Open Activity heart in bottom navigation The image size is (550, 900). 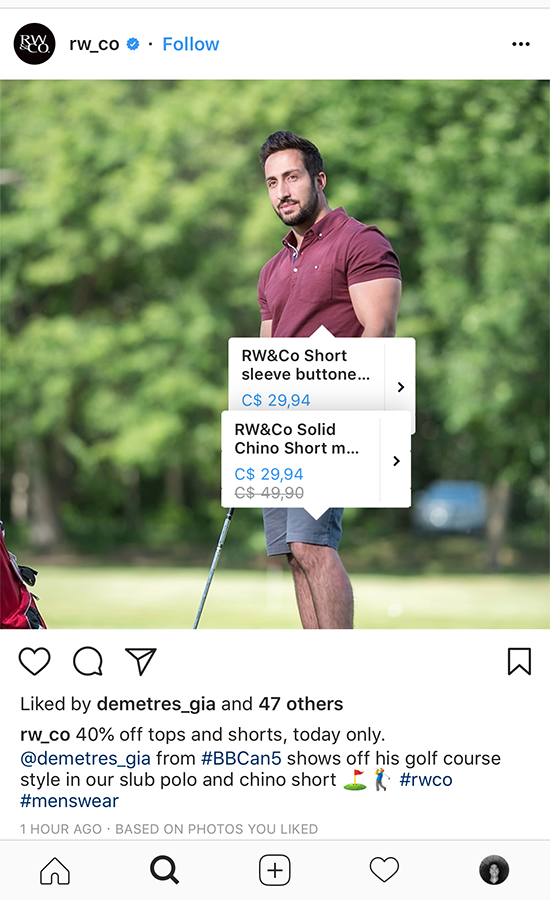coord(384,870)
